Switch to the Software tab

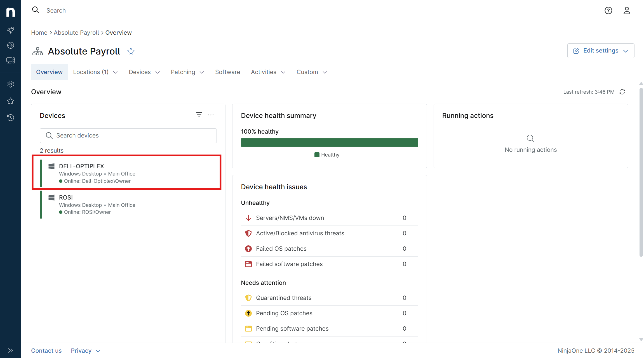tap(227, 72)
